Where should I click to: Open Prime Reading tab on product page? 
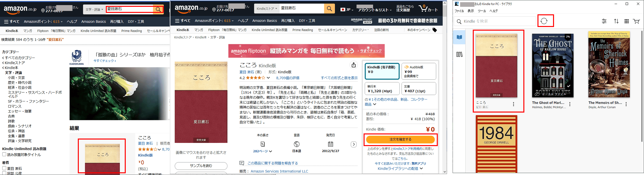tap(303, 30)
